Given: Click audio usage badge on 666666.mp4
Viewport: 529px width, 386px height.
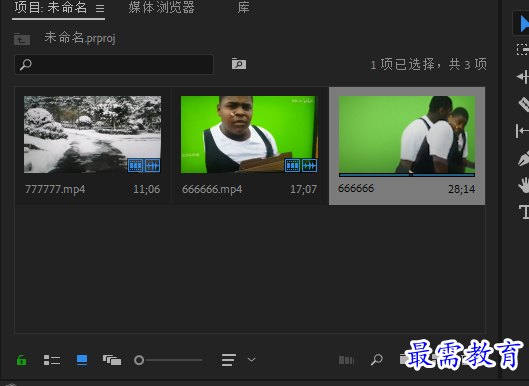Looking at the screenshot, I should click(x=309, y=165).
